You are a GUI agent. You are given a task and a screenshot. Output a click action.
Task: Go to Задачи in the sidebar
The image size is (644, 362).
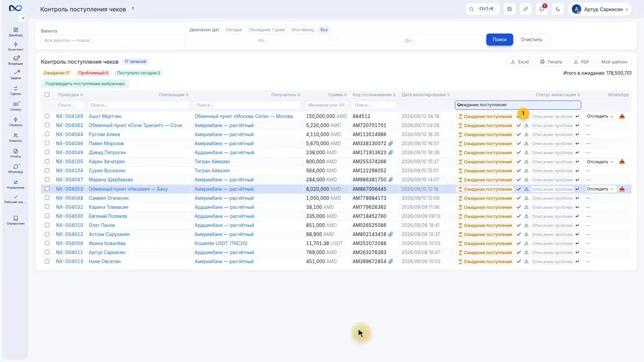(x=16, y=75)
